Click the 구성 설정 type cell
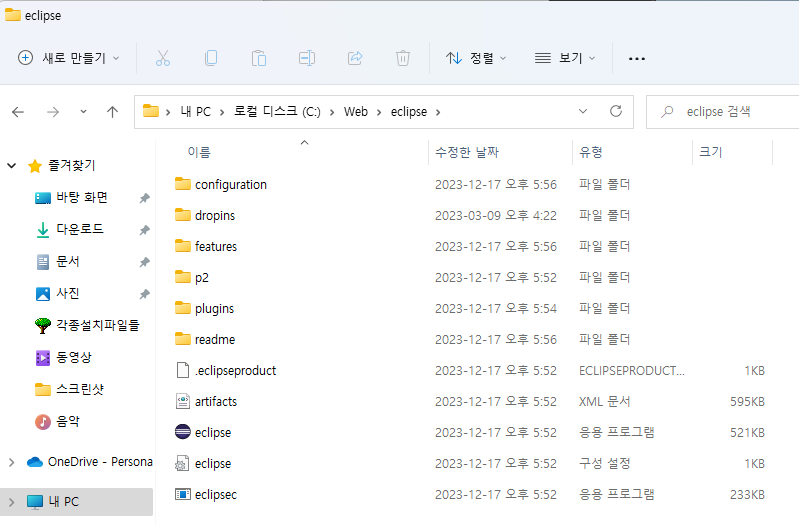The height and width of the screenshot is (525, 799). coord(604,463)
